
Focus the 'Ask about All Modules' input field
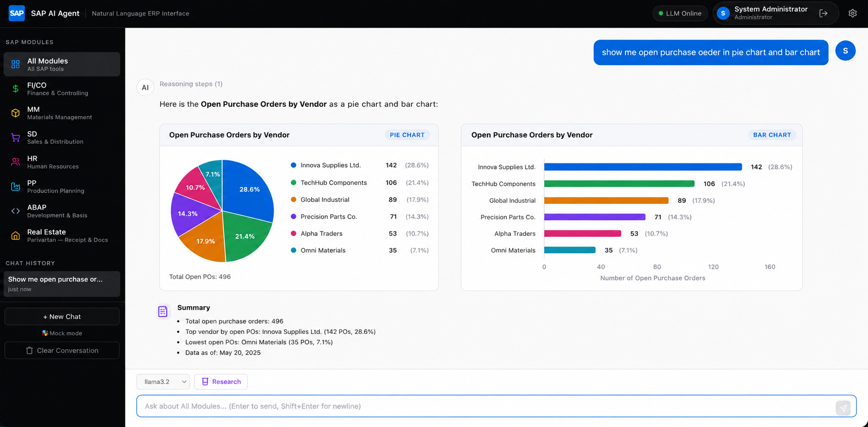[496, 406]
